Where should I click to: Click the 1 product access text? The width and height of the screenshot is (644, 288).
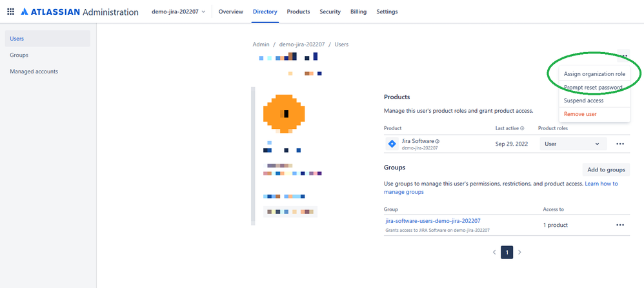point(556,226)
